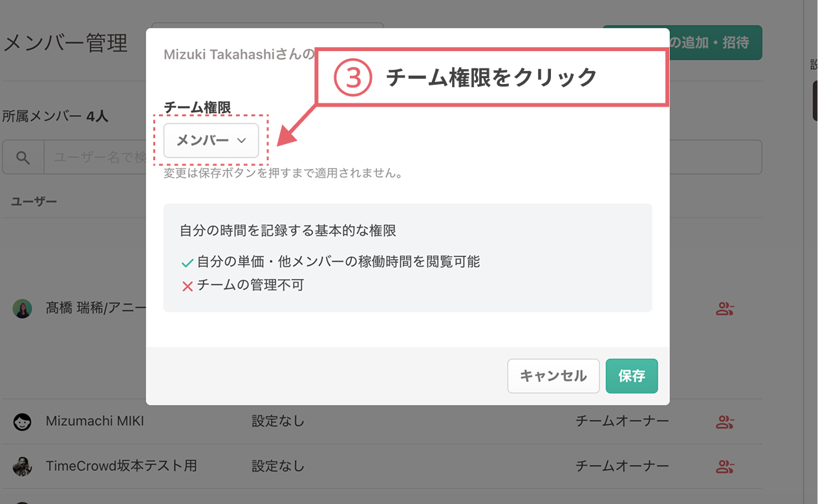Click the search magnifier icon

tap(23, 156)
